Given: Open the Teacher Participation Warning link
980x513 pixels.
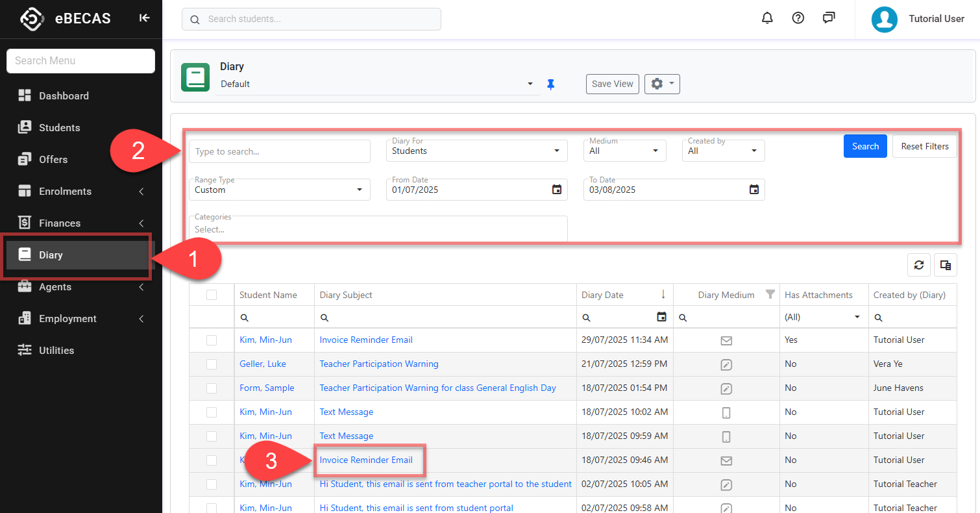Looking at the screenshot, I should tap(379, 364).
